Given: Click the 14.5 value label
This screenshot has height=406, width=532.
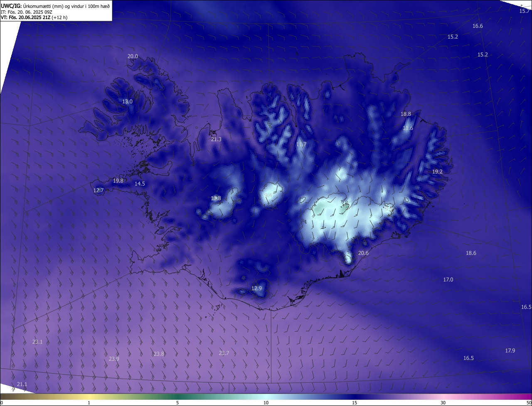Looking at the screenshot, I should pyautogui.click(x=140, y=184).
